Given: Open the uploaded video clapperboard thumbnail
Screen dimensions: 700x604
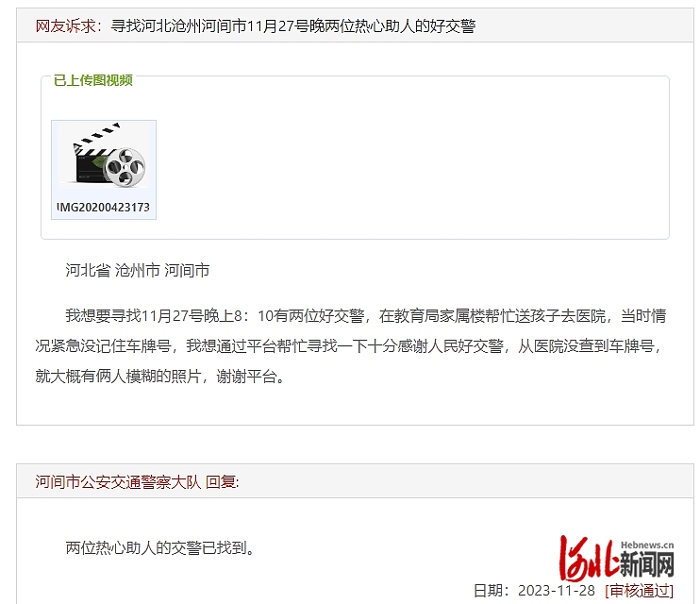Looking at the screenshot, I should (104, 170).
